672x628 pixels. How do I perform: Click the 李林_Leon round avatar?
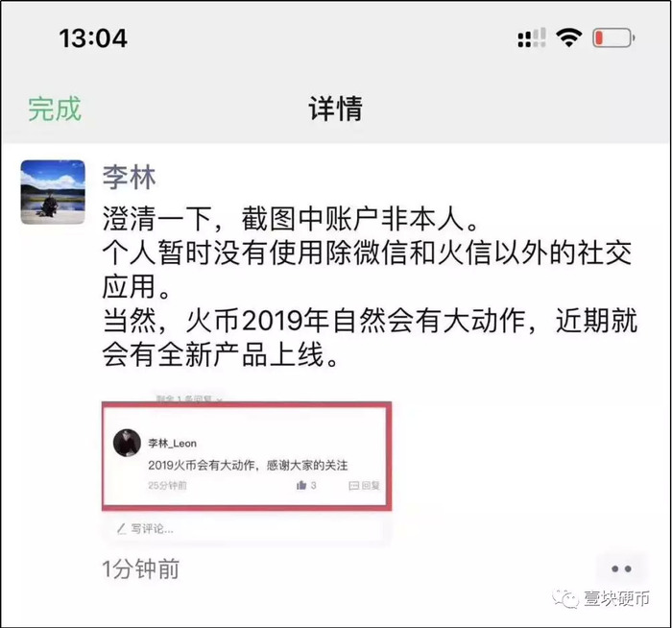click(x=127, y=443)
